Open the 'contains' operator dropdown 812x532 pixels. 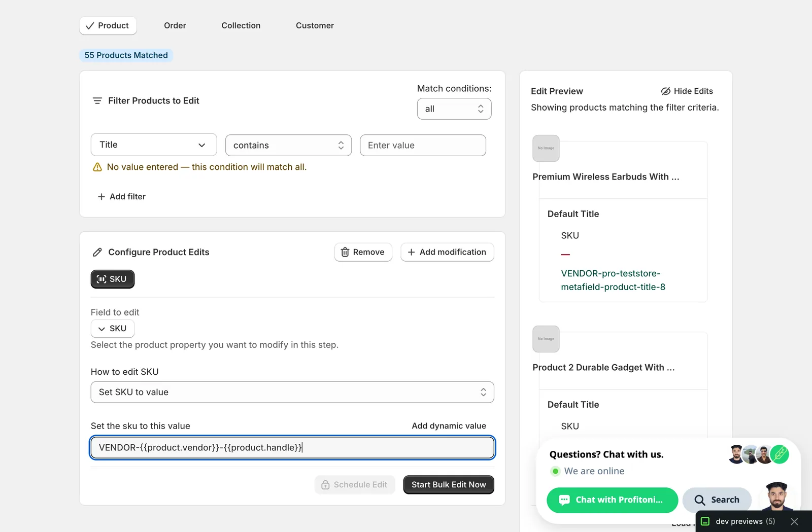(288, 145)
